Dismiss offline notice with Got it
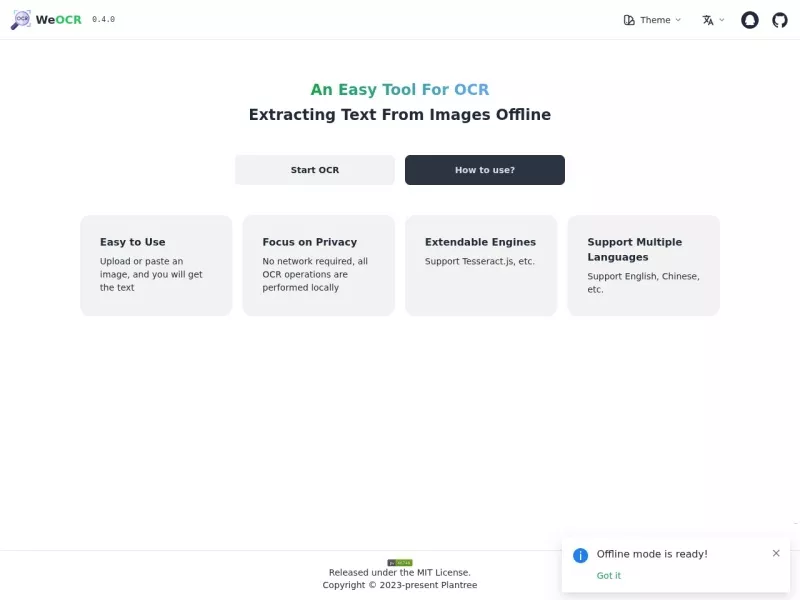Image resolution: width=800 pixels, height=600 pixels. [609, 576]
